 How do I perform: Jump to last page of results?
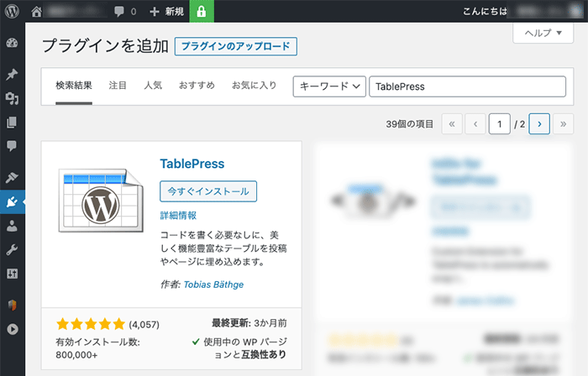(x=564, y=124)
